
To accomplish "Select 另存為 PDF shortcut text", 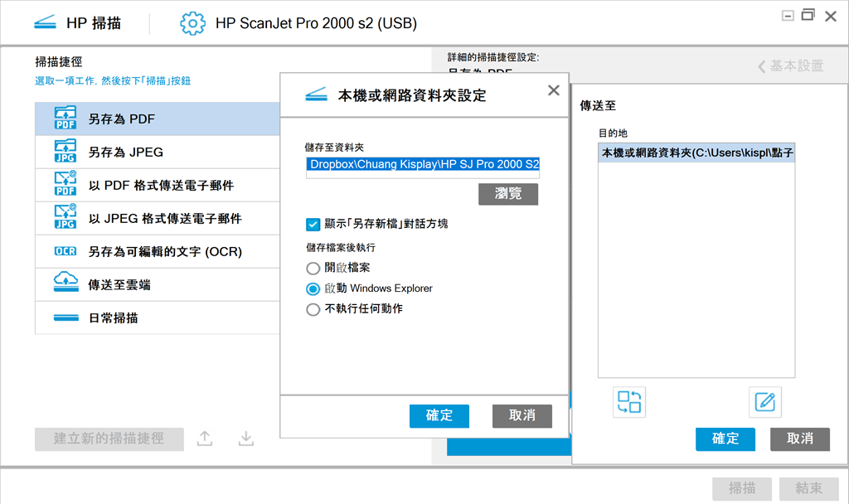I will 122,119.
